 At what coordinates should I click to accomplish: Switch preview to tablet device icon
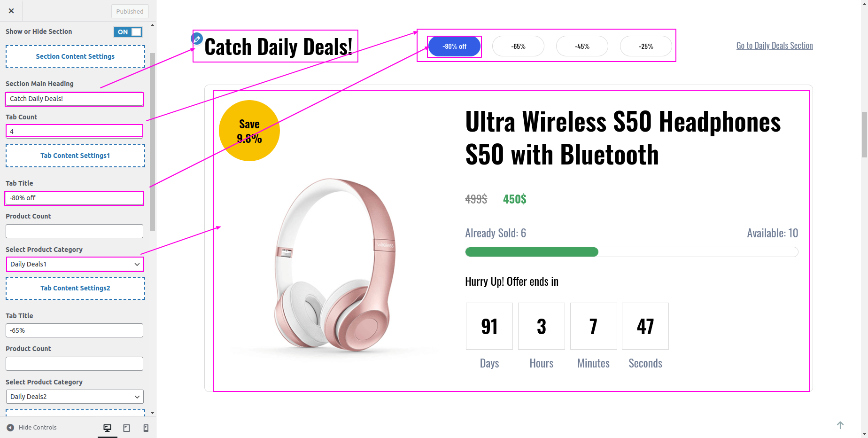coord(126,428)
